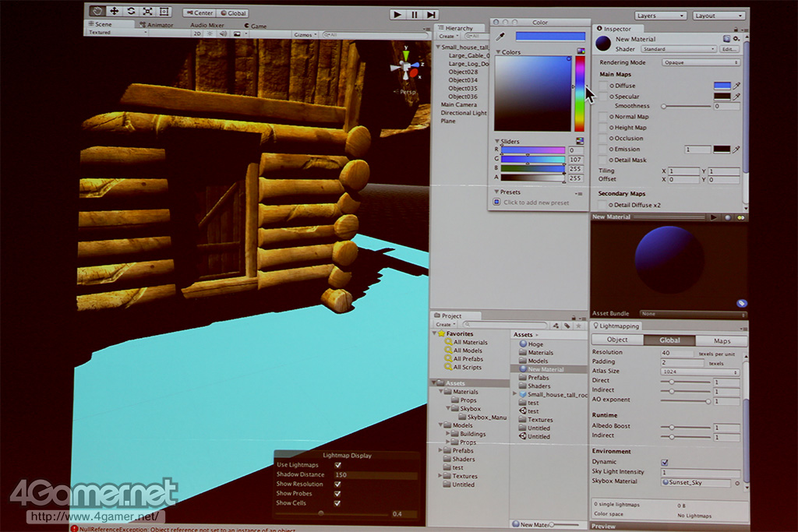
Task: Toggle Center pivot mode button
Action: (x=200, y=12)
